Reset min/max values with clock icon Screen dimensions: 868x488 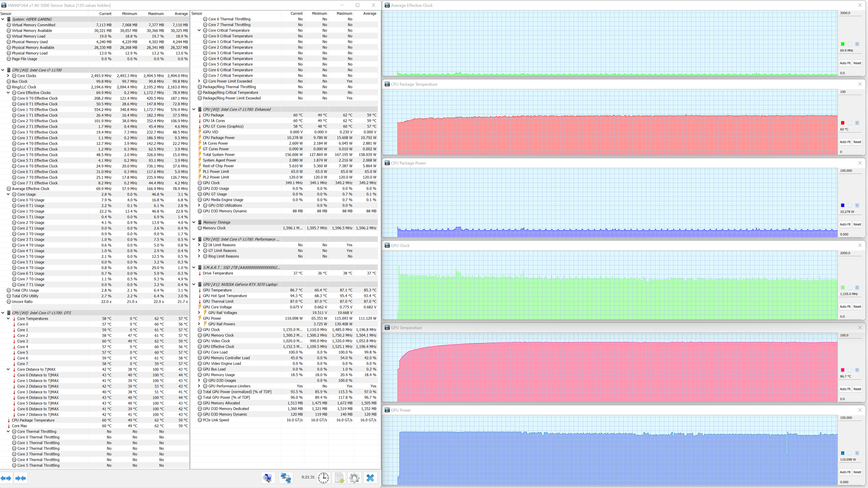point(323,478)
